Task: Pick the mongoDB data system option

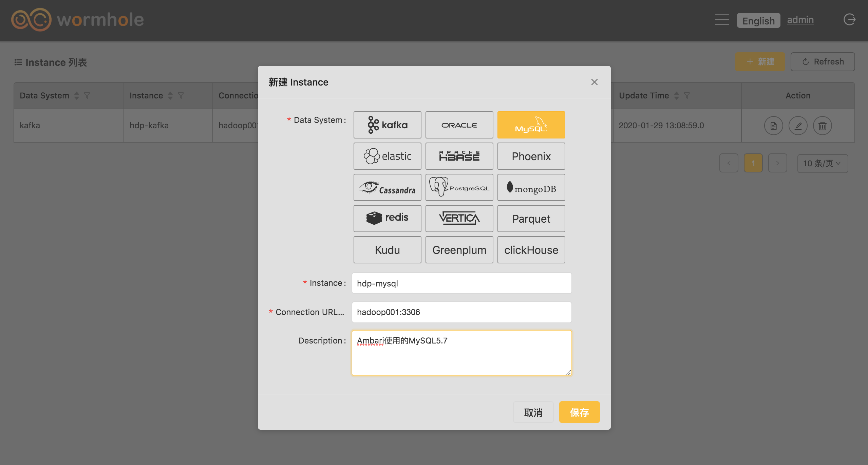Action: click(531, 187)
